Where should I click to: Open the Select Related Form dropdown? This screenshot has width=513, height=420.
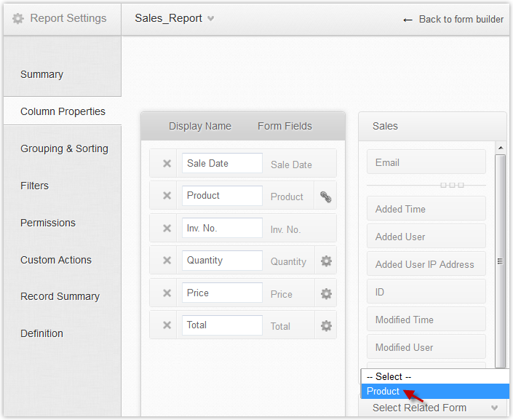pos(434,408)
